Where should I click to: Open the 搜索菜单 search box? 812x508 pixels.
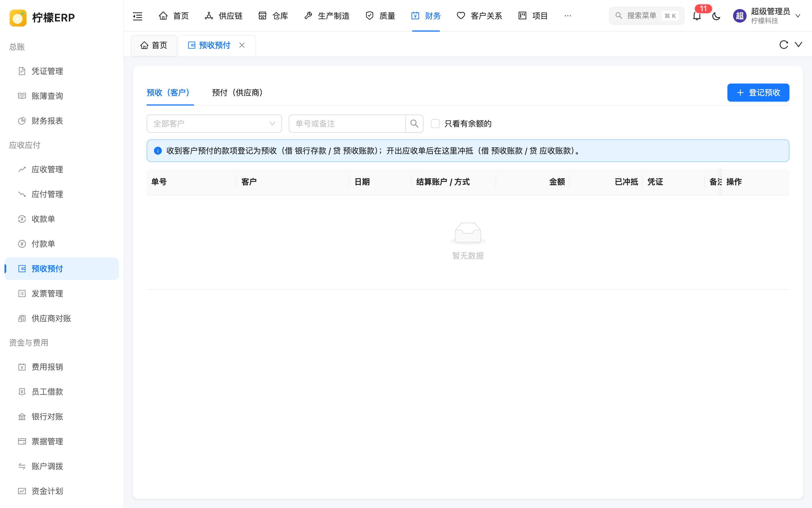[646, 16]
